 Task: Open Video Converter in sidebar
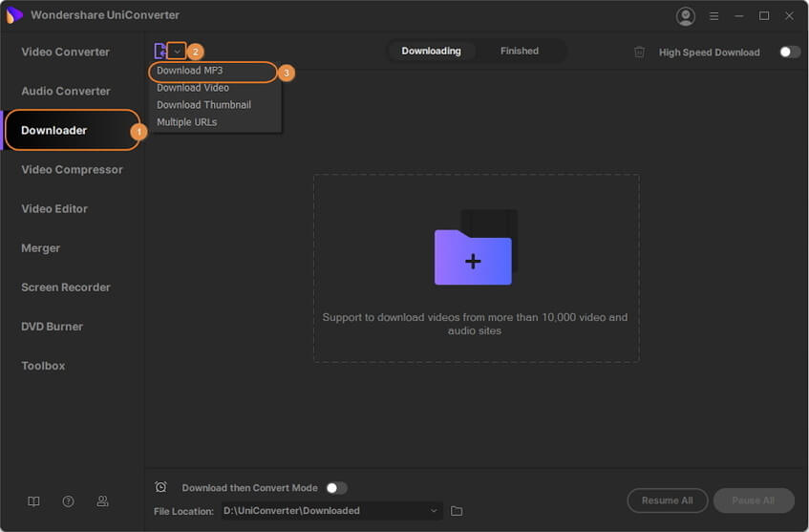click(x=66, y=53)
